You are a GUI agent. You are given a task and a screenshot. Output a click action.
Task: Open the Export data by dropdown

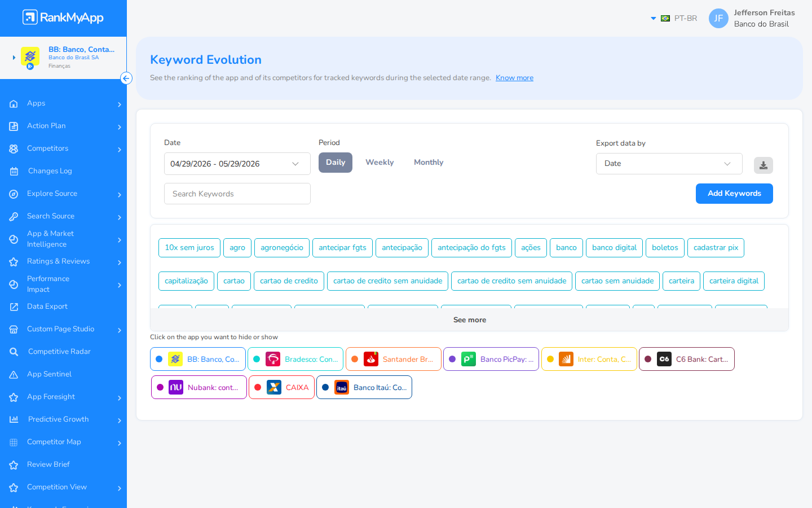(x=669, y=164)
